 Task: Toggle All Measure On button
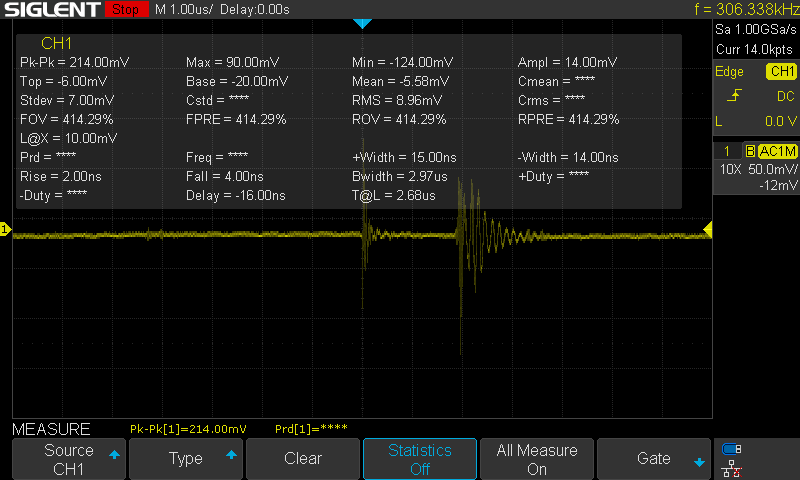pyautogui.click(x=537, y=459)
